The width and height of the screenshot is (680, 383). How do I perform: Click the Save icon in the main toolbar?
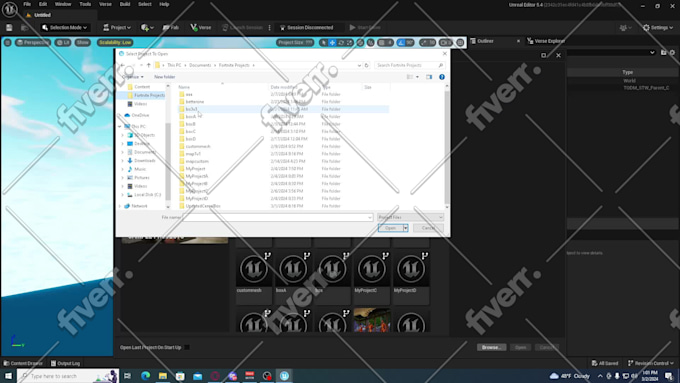9,27
